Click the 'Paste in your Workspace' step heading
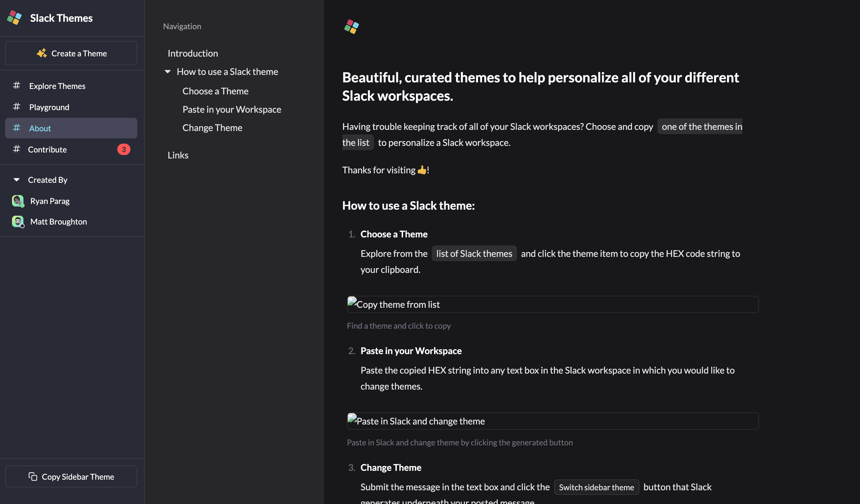This screenshot has width=860, height=504. [x=411, y=351]
